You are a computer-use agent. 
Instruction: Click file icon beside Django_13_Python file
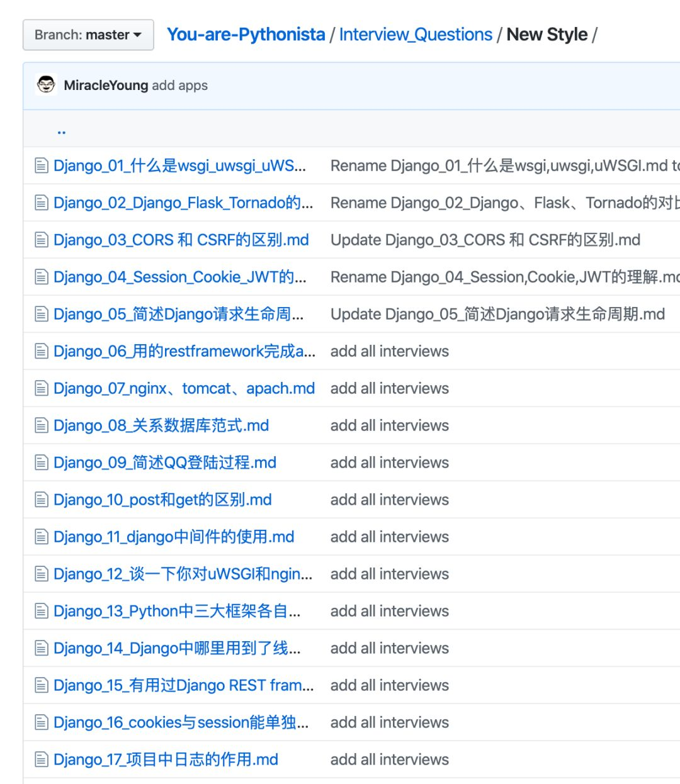point(42,611)
